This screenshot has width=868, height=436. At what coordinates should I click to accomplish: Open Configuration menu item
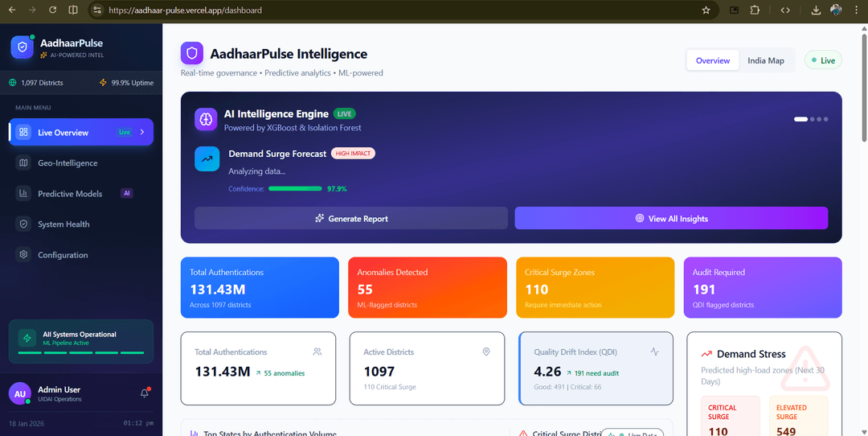coord(81,255)
